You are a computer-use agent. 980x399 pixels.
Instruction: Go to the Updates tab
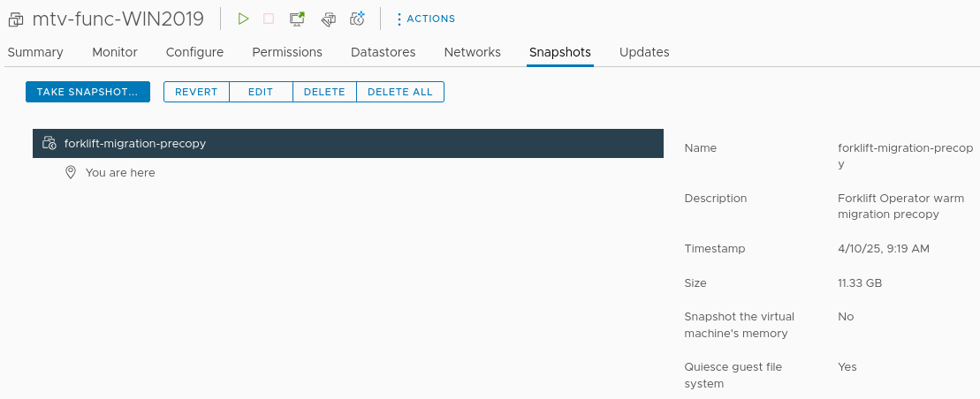[644, 52]
